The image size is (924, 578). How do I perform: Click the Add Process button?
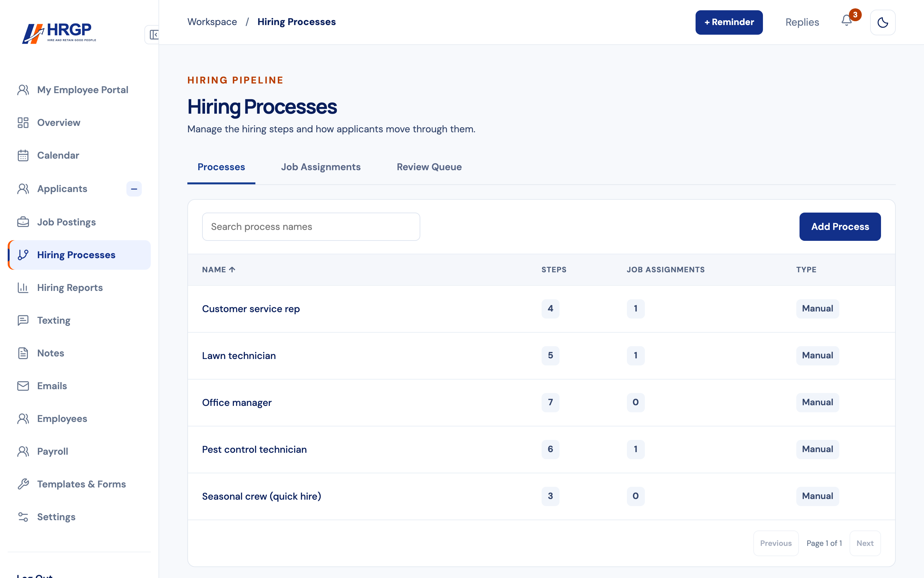point(840,227)
